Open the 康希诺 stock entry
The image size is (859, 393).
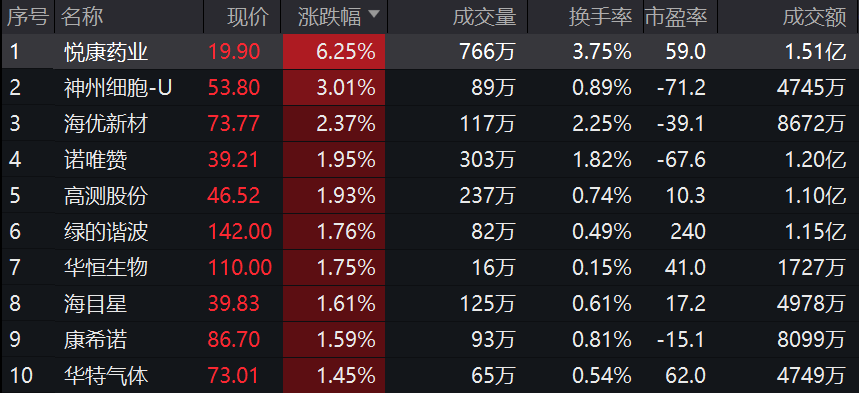pos(95,340)
